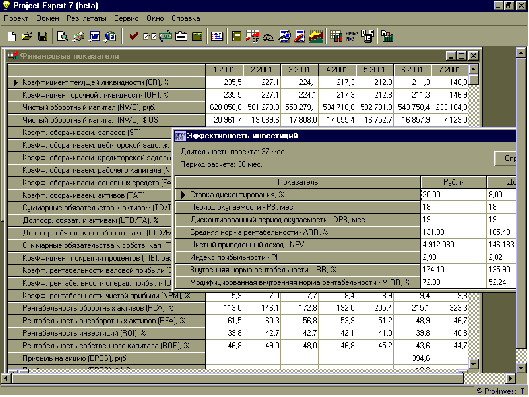Select the Внутренняя норма рентабельности IRR row
This screenshot has width=529, height=397.
[x=298, y=270]
